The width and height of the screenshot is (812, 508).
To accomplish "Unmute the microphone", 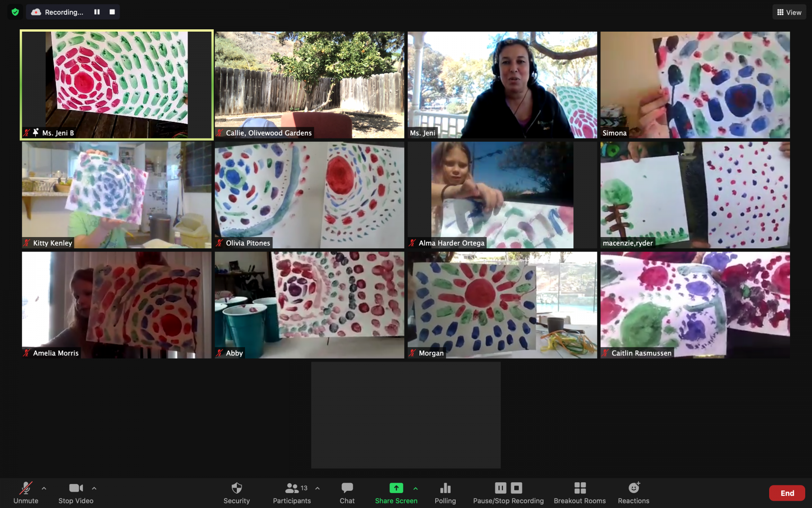I will coord(26,493).
